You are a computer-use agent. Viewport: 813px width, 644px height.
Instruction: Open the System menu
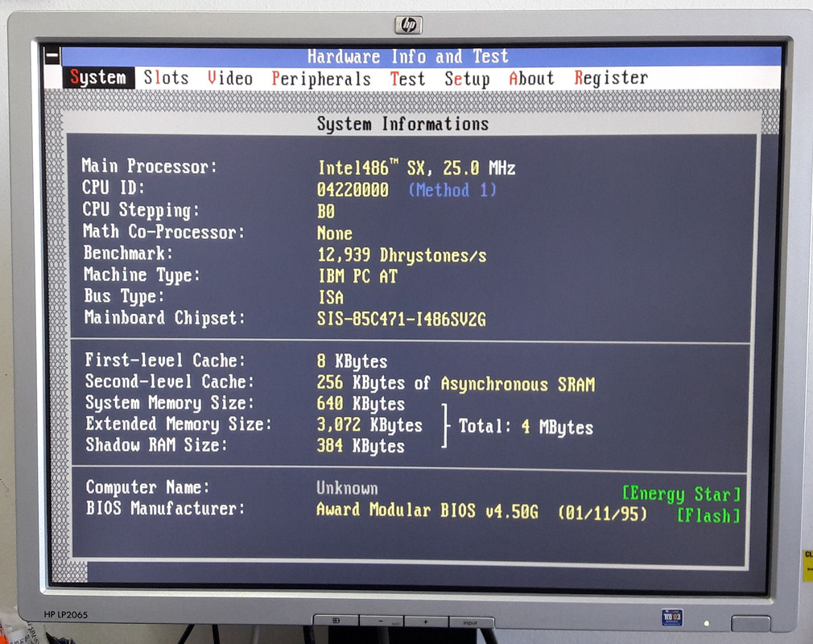pyautogui.click(x=98, y=78)
